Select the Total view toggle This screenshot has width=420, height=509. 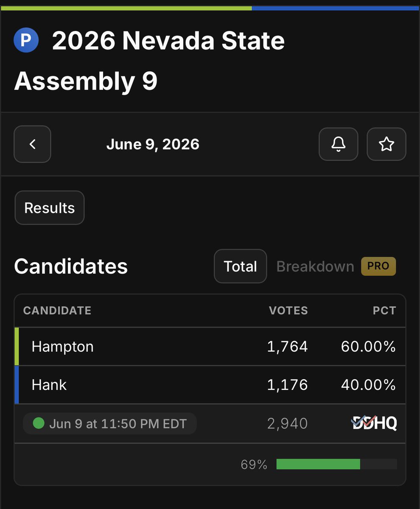(240, 266)
